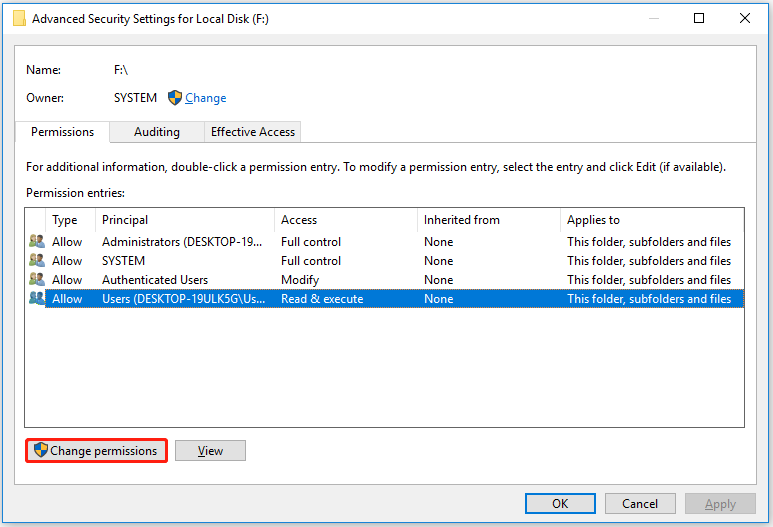Select the Authenticated Users principal entry

[x=155, y=280]
